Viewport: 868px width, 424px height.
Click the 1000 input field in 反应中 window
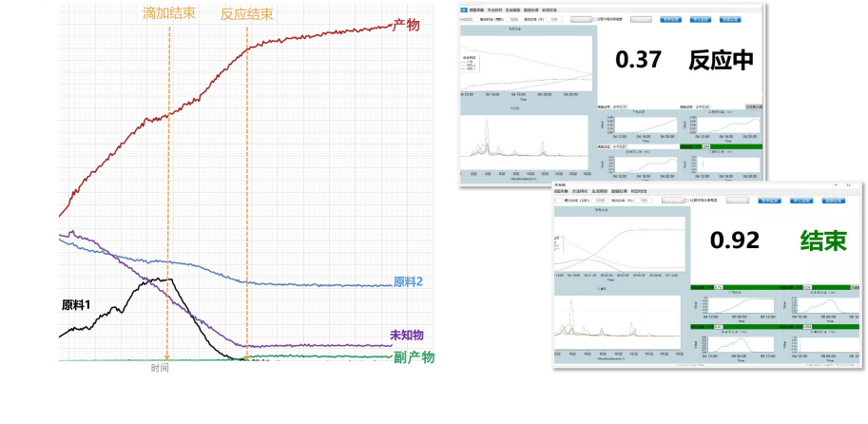514,18
